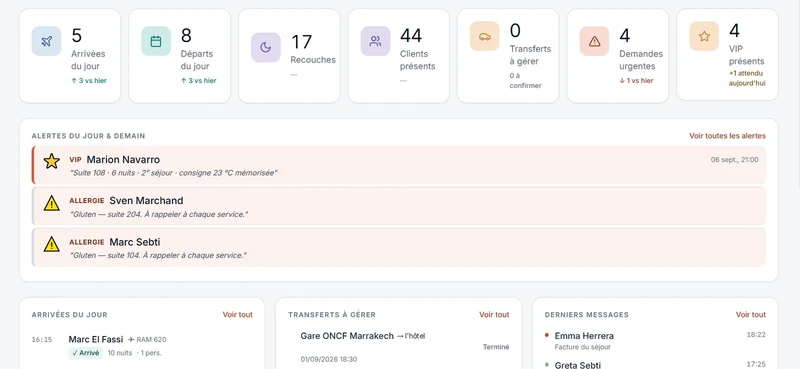Image resolution: width=800 pixels, height=369 pixels.
Task: Click the Terminé transfer status
Action: [496, 347]
